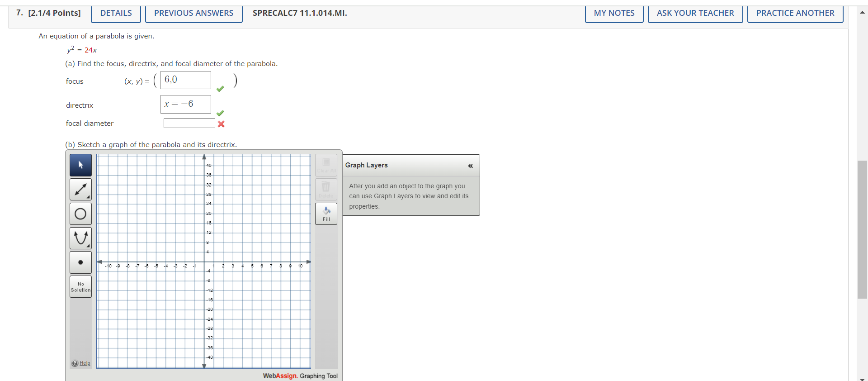Select the parabola drawing tool
This screenshot has width=868, height=381.
click(x=80, y=238)
